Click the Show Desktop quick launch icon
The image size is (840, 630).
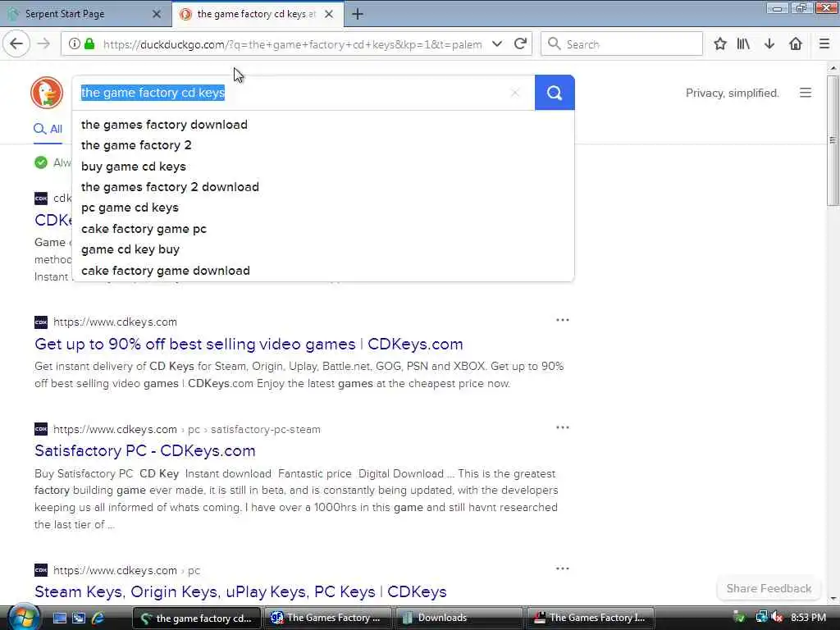coord(59,619)
